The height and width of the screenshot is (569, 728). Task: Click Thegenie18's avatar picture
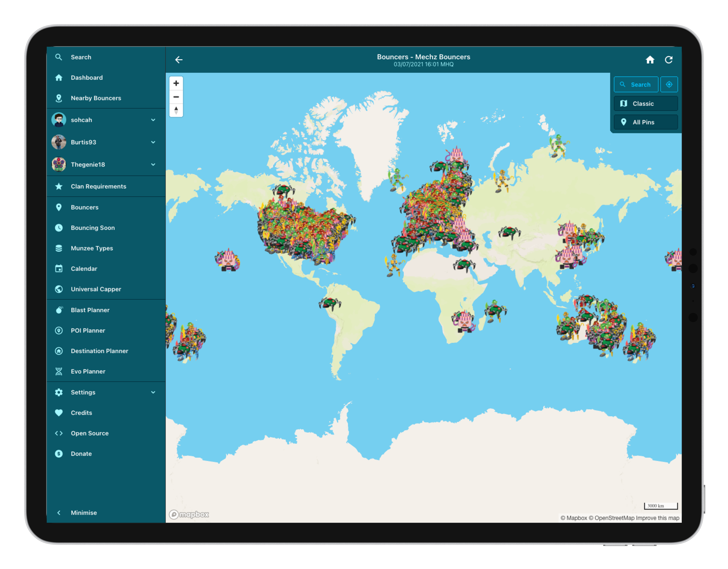[59, 164]
